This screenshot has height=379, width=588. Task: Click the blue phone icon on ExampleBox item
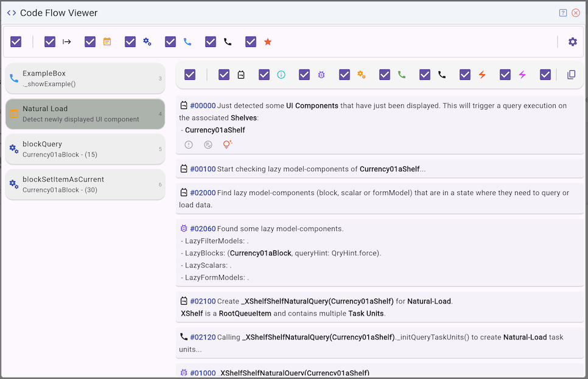(x=14, y=79)
